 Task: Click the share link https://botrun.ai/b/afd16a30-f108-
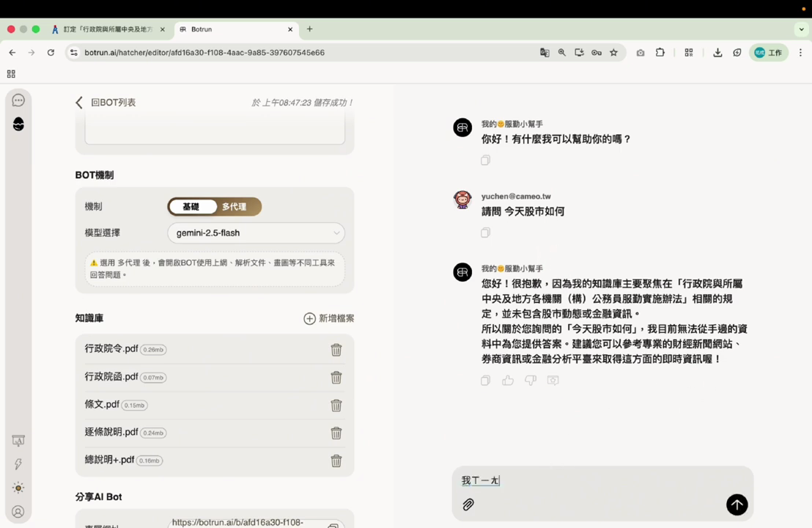[x=237, y=522]
